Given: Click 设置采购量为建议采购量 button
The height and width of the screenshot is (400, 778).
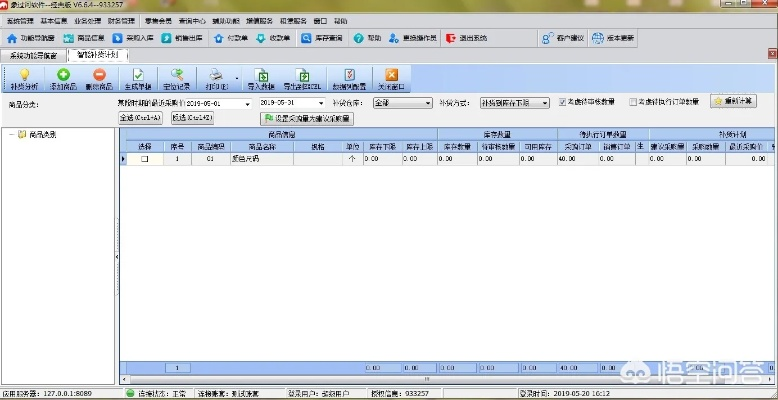Looking at the screenshot, I should coord(307,119).
